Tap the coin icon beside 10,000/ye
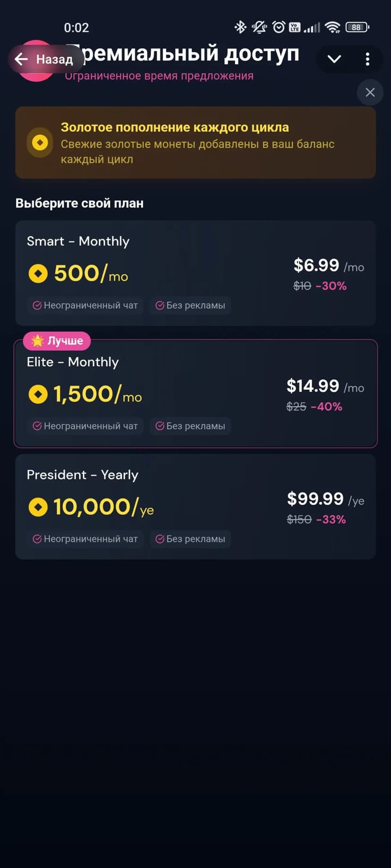The image size is (391, 868). 38,507
